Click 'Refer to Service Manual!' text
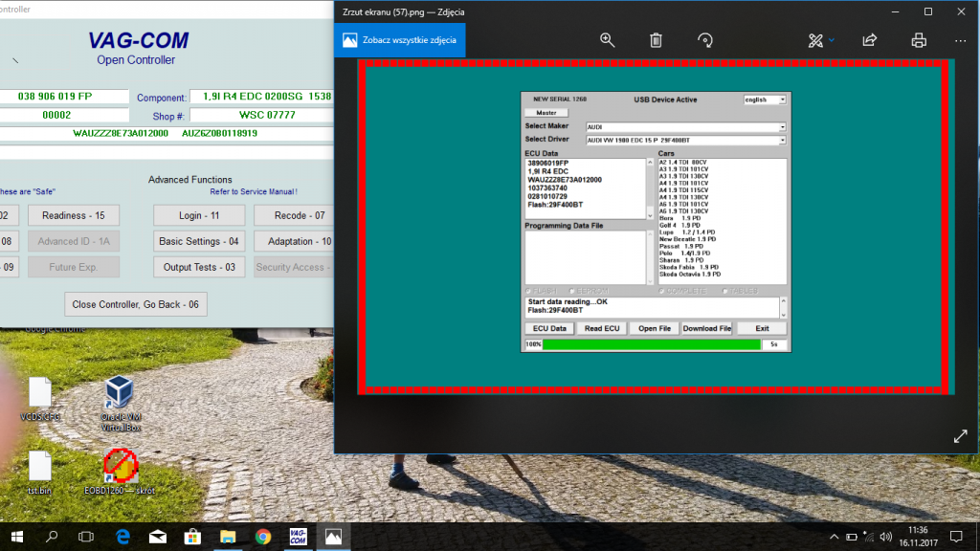980x551 pixels. click(253, 191)
